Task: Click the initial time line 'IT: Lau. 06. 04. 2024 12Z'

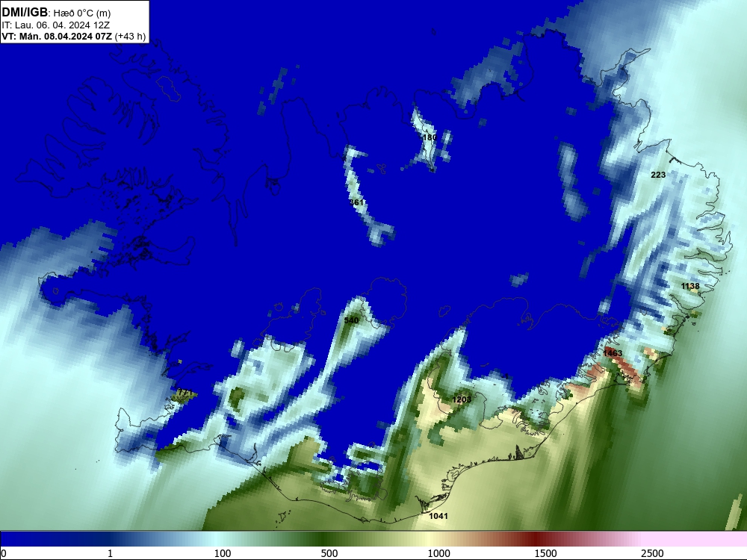Action: tap(55, 25)
